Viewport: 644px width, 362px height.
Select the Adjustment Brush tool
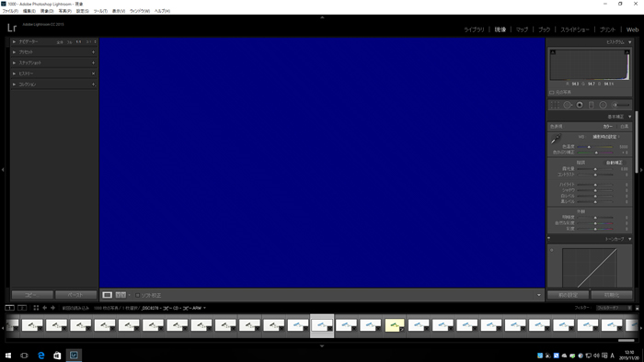pos(620,105)
